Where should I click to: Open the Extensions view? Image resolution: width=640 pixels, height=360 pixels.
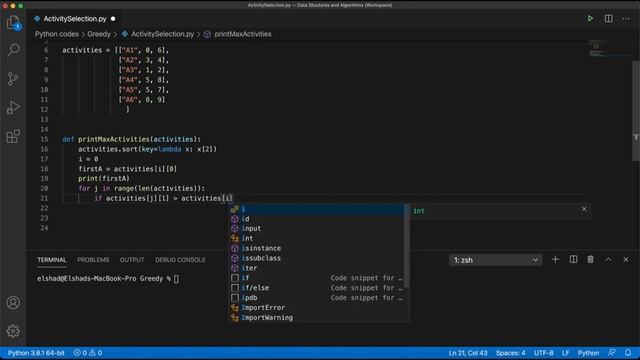click(x=13, y=136)
